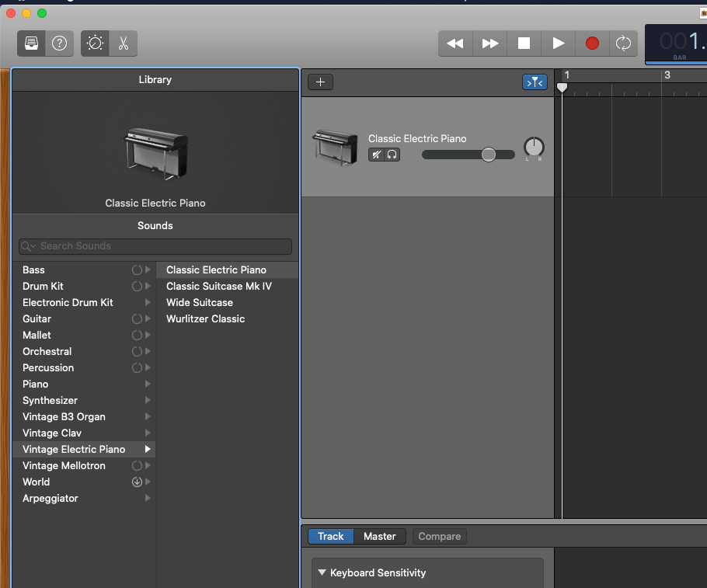707x588 pixels.
Task: Click the red Record button
Action: [592, 43]
